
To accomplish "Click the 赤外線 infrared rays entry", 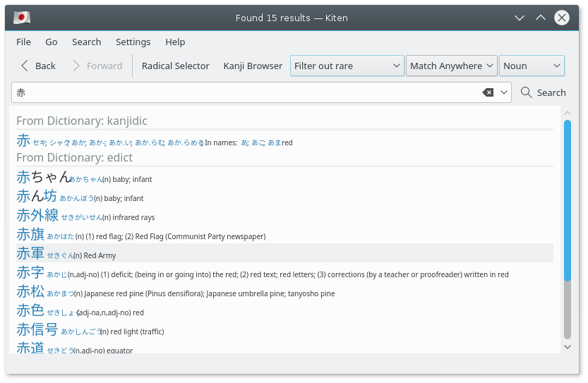I will (37, 216).
